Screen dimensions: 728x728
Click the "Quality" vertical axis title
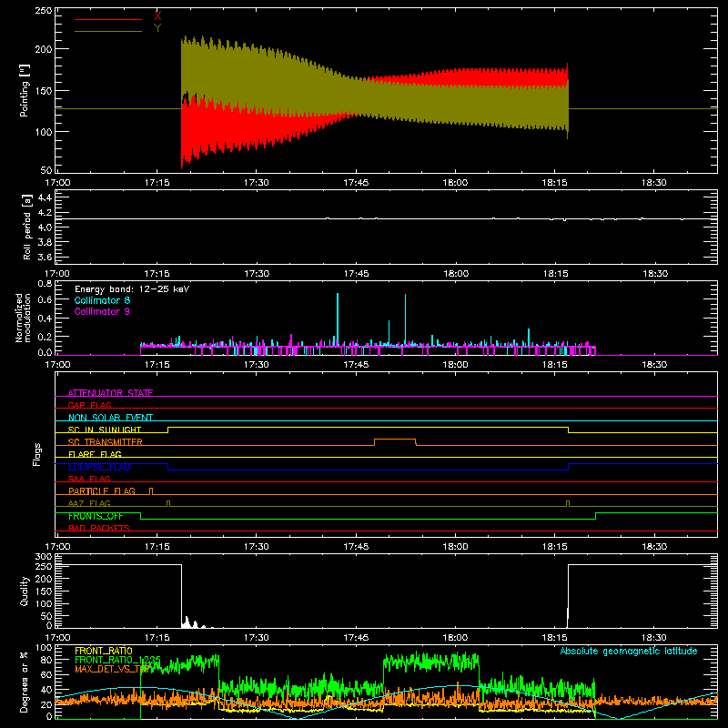pos(25,591)
